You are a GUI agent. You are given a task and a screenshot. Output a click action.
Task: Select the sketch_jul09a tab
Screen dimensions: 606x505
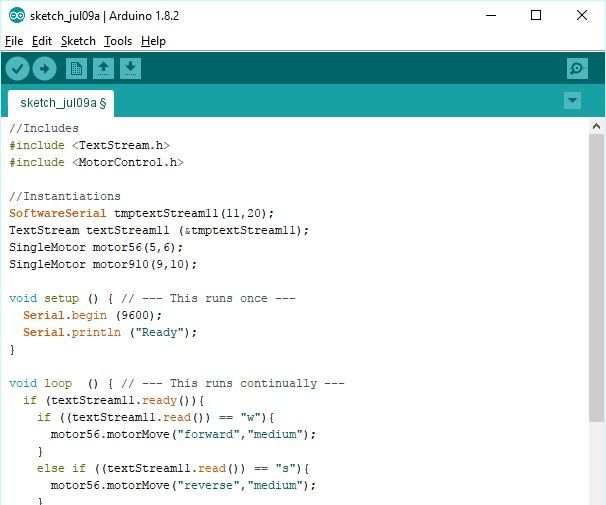pos(61,103)
